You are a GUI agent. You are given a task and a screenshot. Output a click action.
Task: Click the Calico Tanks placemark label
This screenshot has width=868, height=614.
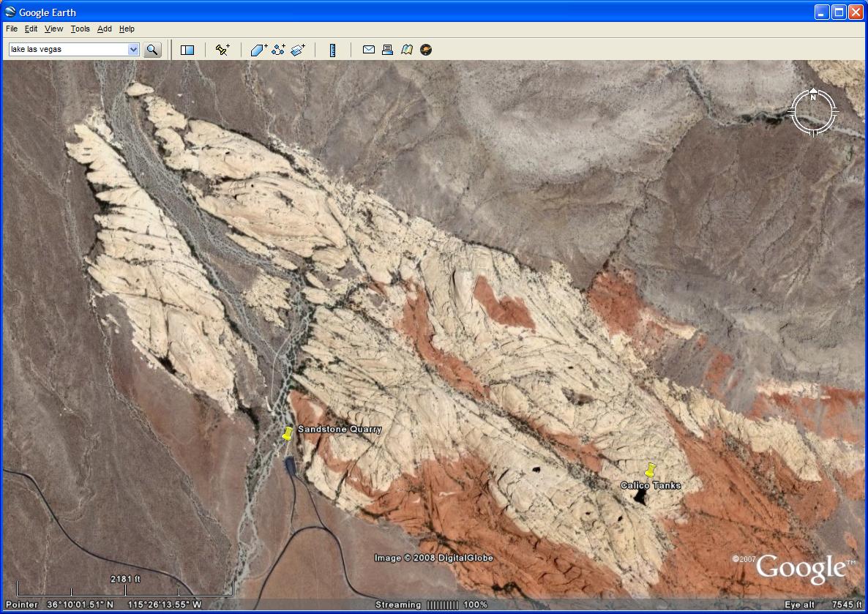click(x=650, y=485)
